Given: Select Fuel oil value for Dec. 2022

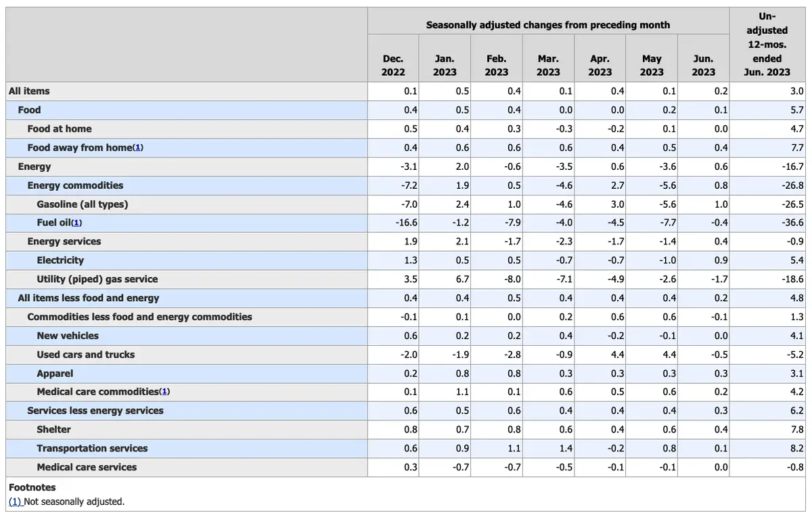Looking at the screenshot, I should [407, 223].
